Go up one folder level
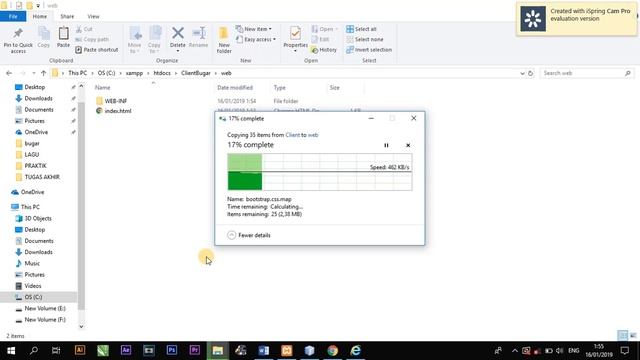The height and width of the screenshot is (360, 640). (43, 73)
